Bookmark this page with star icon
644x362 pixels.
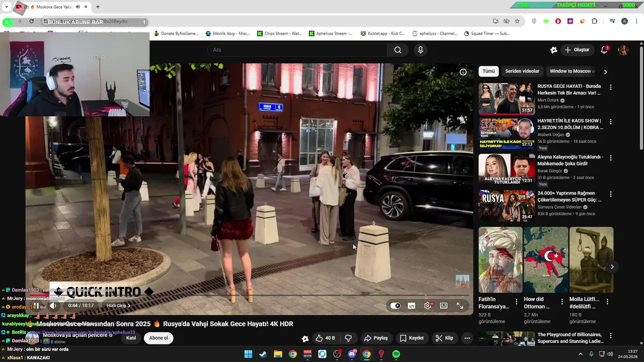(x=517, y=21)
